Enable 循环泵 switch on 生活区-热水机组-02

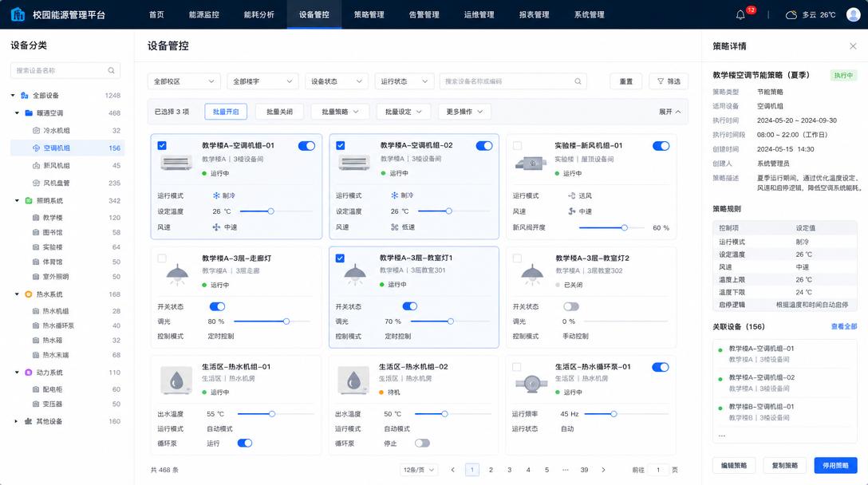tap(422, 443)
